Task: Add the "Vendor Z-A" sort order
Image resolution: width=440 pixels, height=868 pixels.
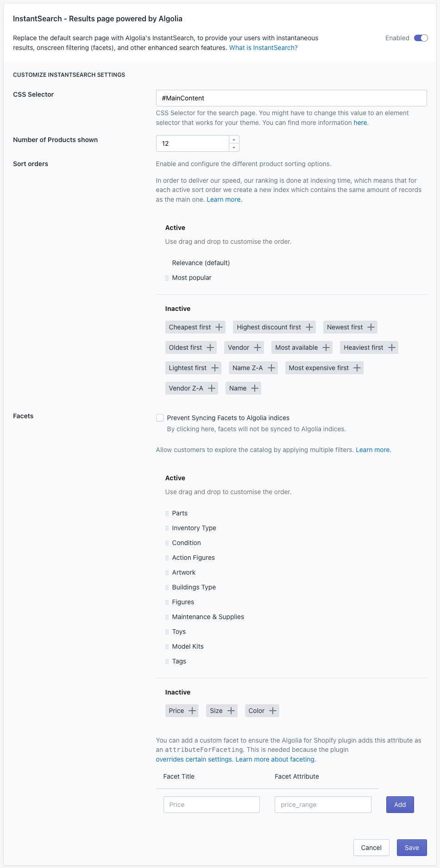Action: 212,388
